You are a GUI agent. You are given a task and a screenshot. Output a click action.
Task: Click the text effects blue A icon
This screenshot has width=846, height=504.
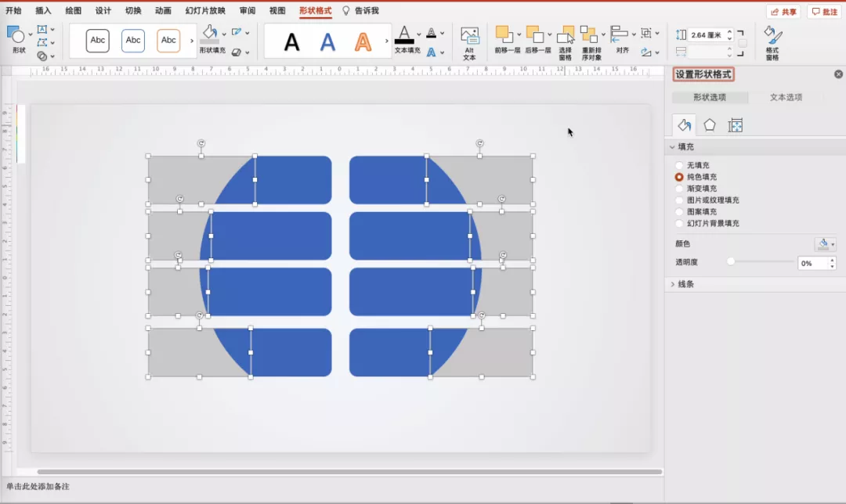(431, 52)
